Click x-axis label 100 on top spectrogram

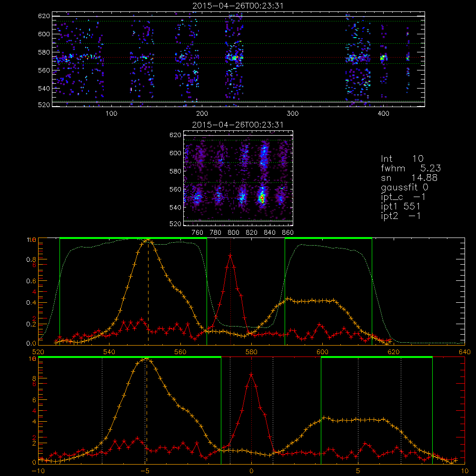click(111, 113)
